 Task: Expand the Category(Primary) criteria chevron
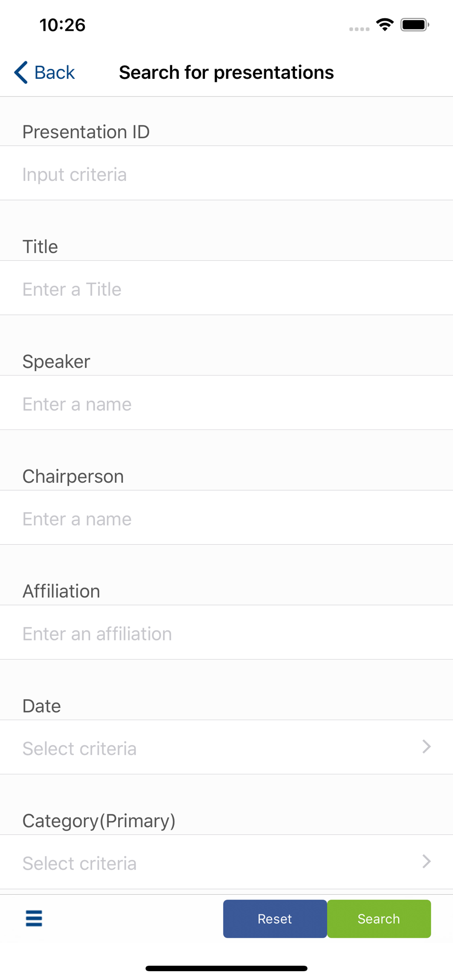click(x=426, y=861)
